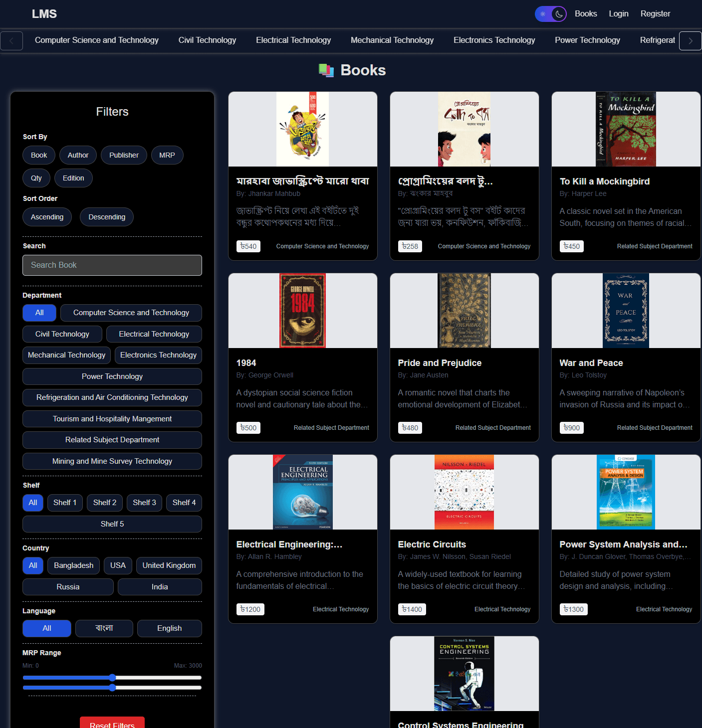
Task: Select the Ascending sort order
Action: [47, 216]
